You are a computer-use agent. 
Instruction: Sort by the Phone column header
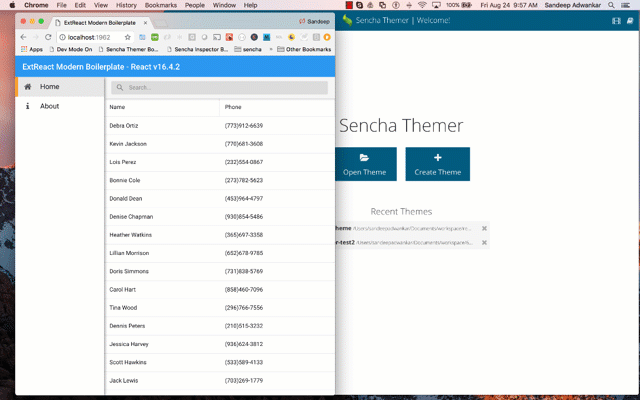coord(277,107)
